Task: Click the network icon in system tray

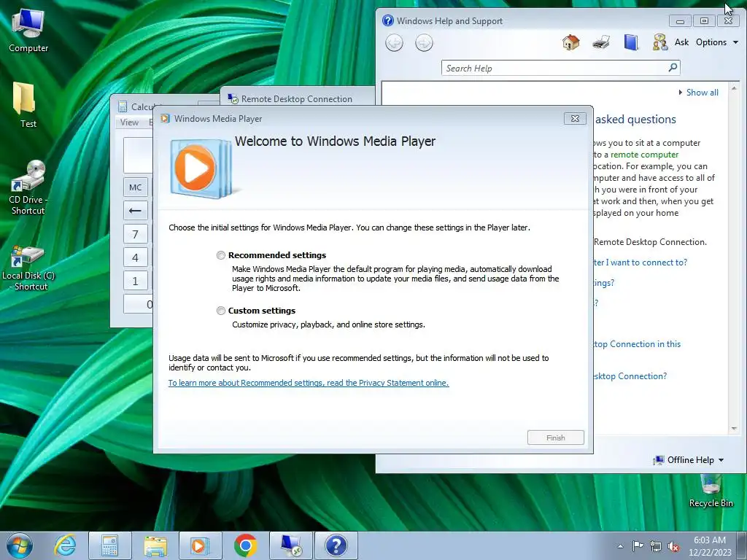Action: [x=656, y=546]
